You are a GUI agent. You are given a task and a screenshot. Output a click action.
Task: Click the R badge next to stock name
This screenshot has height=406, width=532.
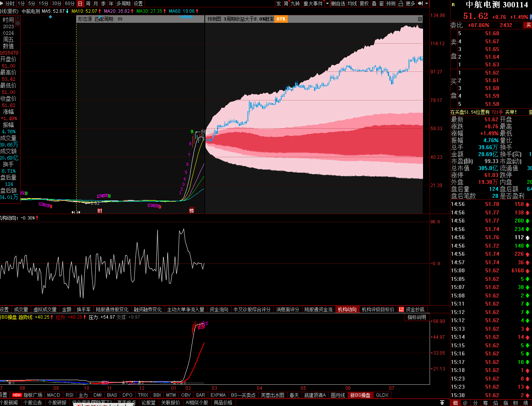pos(453,5)
